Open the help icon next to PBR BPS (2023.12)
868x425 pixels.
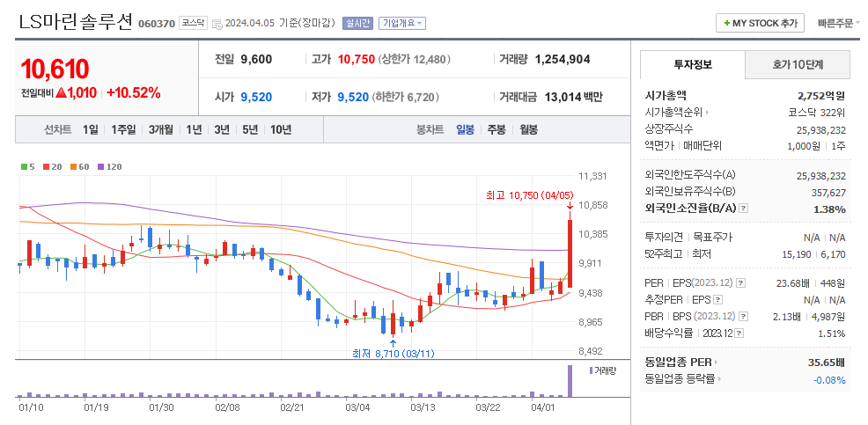tap(742, 317)
